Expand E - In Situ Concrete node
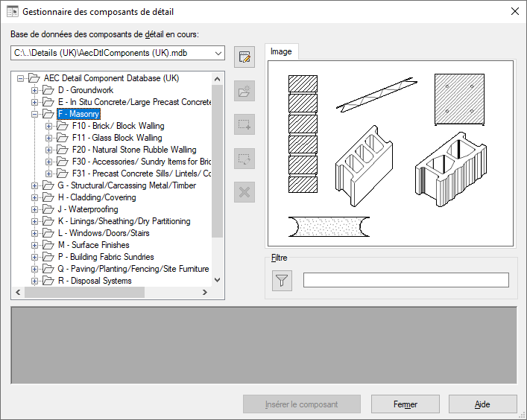527x420 pixels. coord(34,102)
